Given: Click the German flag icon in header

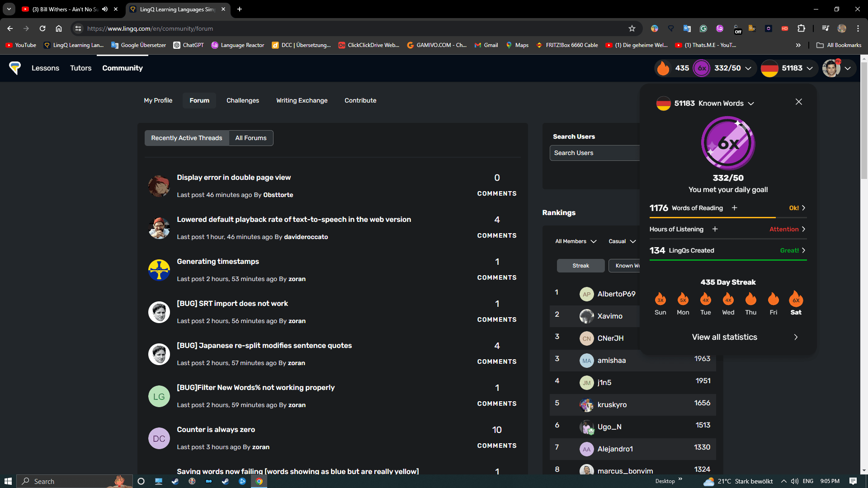Looking at the screenshot, I should click(769, 68).
